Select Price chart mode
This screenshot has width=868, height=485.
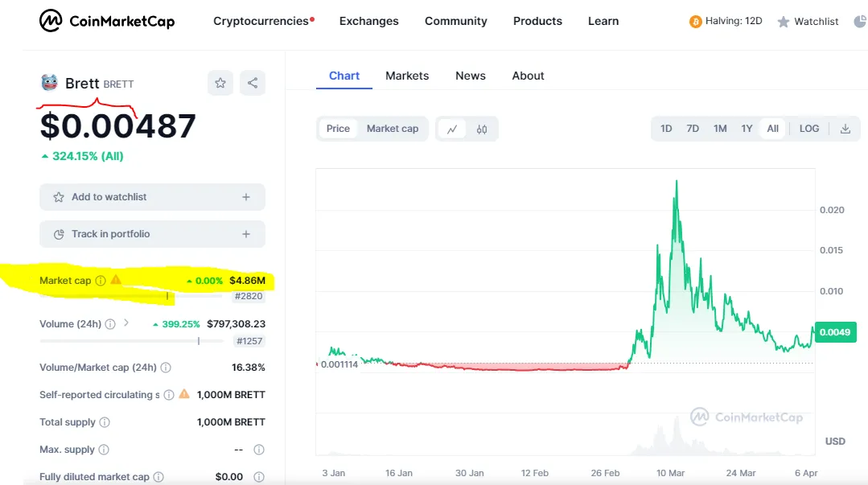[x=338, y=129]
